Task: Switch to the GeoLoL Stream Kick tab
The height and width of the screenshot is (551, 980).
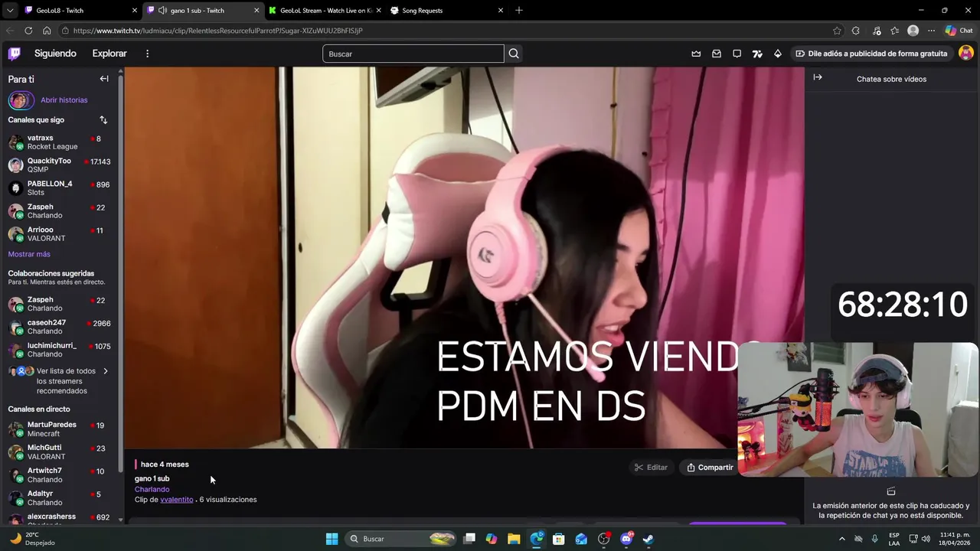Action: (325, 11)
